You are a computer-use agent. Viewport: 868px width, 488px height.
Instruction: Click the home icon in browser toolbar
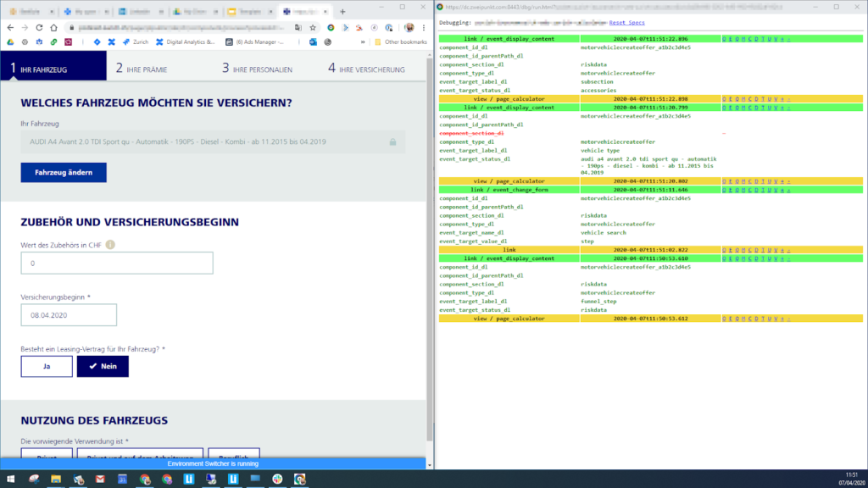[x=54, y=27]
